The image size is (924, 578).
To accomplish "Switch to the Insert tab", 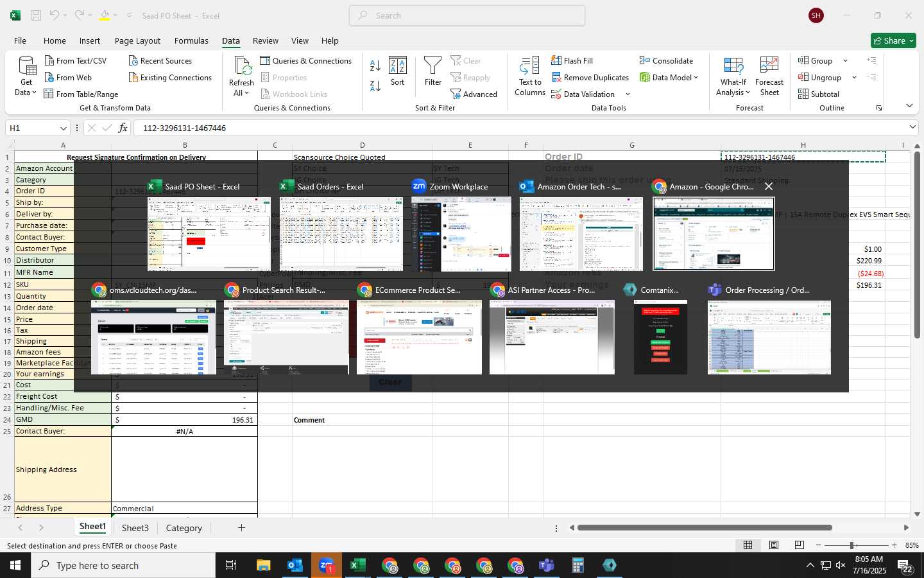I will 90,40.
